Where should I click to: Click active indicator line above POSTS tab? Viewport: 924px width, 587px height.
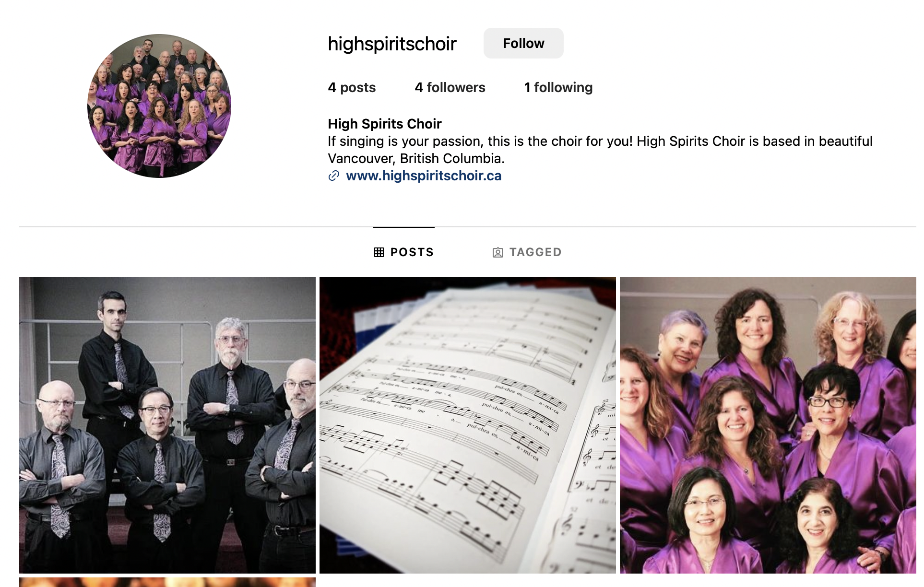(x=404, y=227)
